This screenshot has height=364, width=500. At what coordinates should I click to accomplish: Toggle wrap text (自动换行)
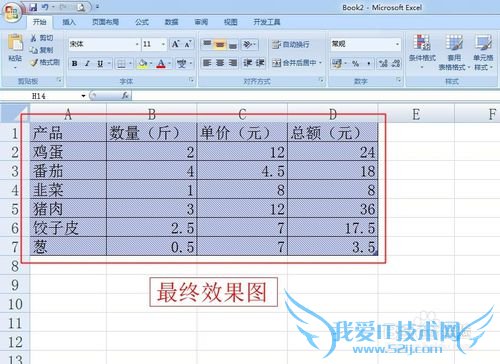291,44
